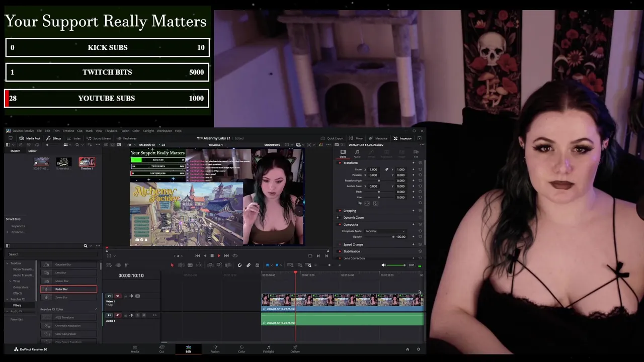Open the Media Pool panel button
Screen dimensions: 644x362
tap(30, 138)
